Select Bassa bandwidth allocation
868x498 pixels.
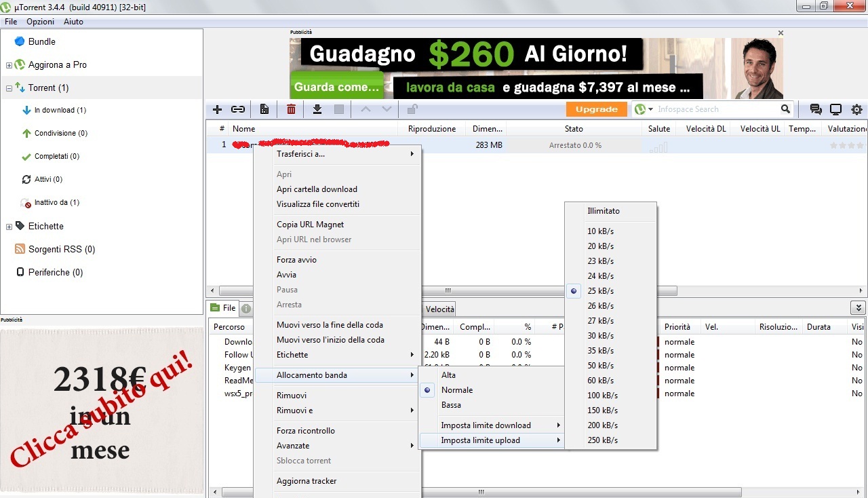tap(451, 405)
